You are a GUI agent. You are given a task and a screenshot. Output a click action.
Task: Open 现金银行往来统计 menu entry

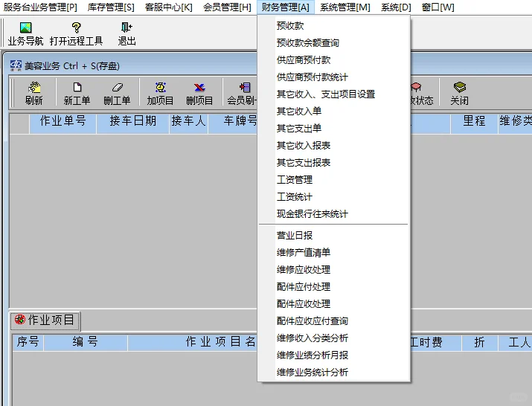(x=334, y=214)
